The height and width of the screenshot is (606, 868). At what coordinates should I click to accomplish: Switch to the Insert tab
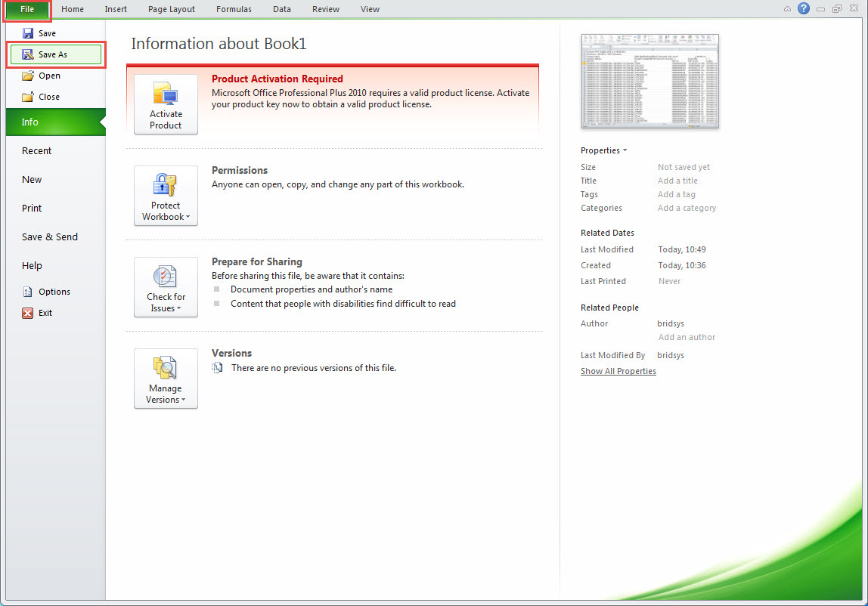click(x=116, y=9)
